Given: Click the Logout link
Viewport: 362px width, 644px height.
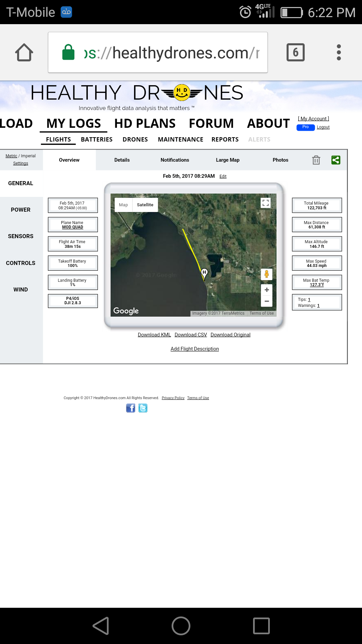Looking at the screenshot, I should 323,127.
